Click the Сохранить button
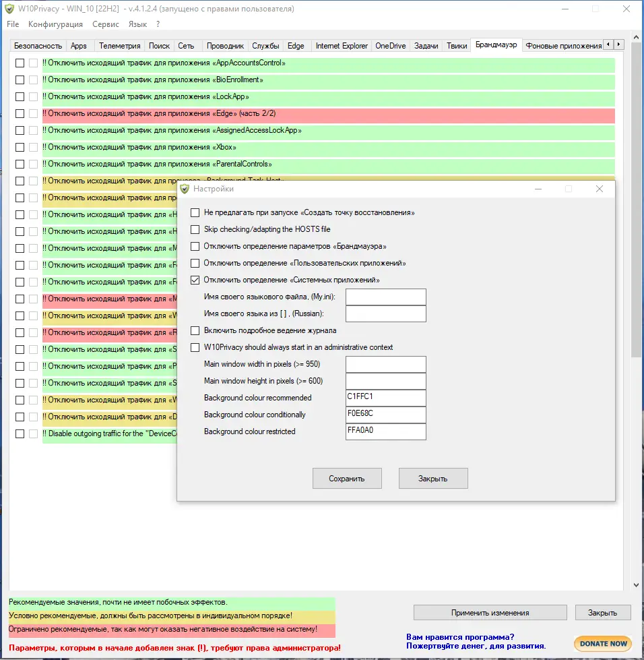The width and height of the screenshot is (644, 660). [x=347, y=479]
